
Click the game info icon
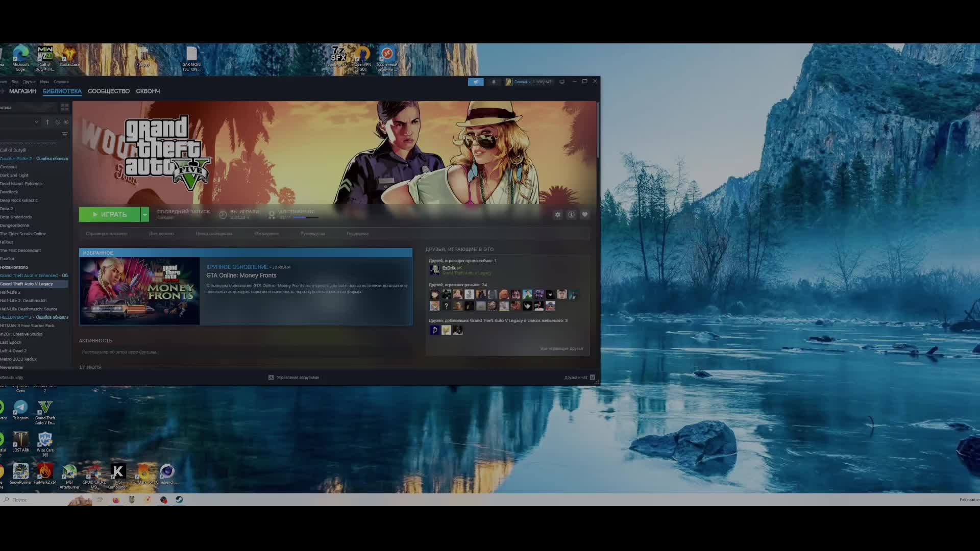point(571,215)
